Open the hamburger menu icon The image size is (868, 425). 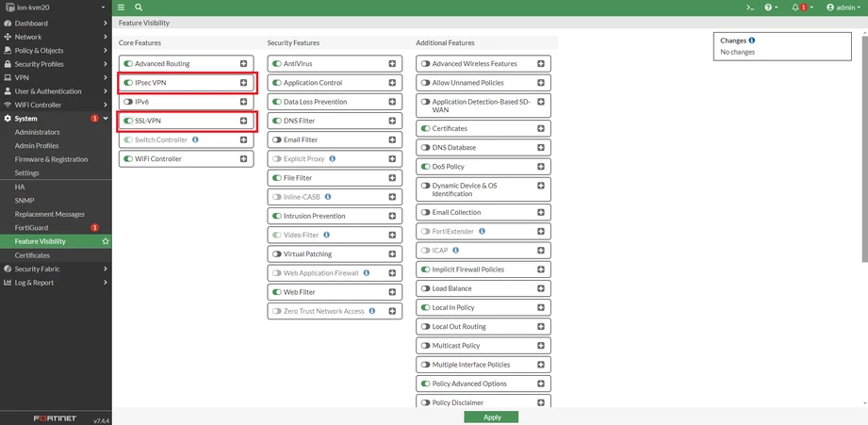[122, 8]
